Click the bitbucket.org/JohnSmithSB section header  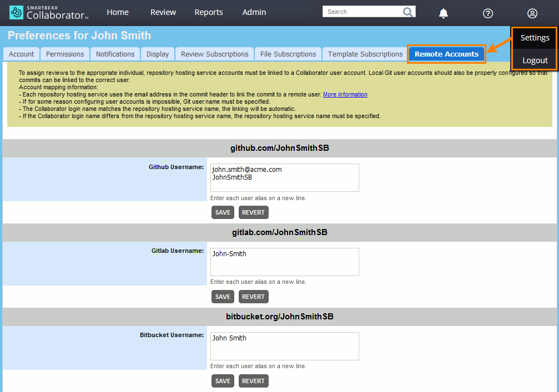click(280, 317)
